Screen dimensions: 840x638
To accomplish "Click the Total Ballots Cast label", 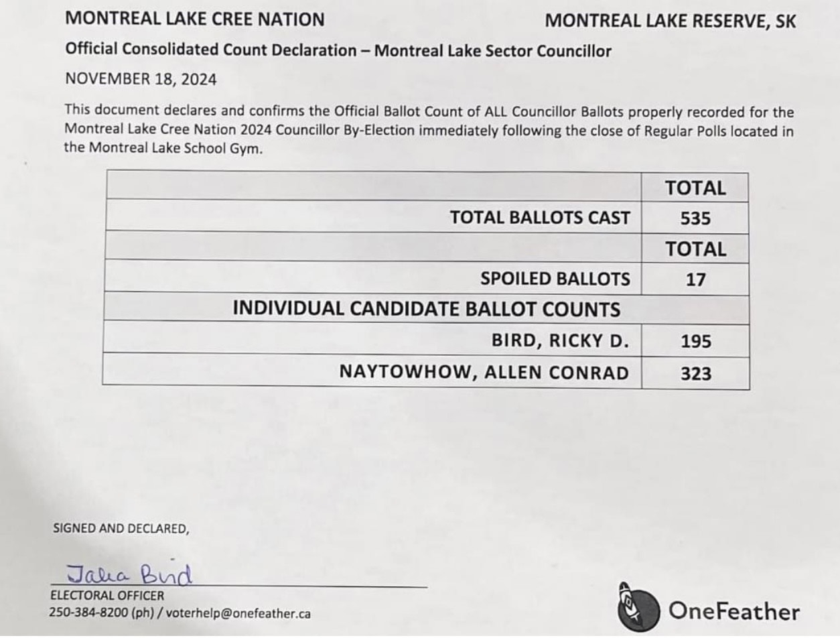I will pos(540,218).
